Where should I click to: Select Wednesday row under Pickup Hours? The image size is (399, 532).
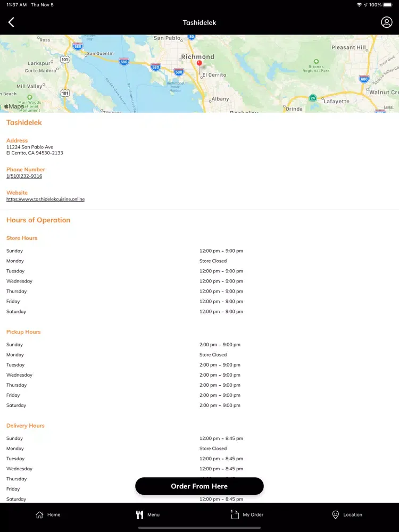click(199, 375)
